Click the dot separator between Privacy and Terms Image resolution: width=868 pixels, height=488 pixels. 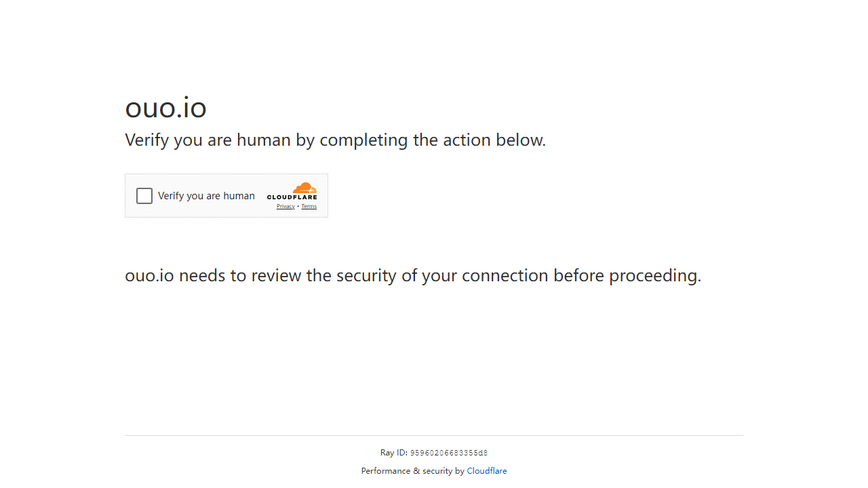click(298, 206)
